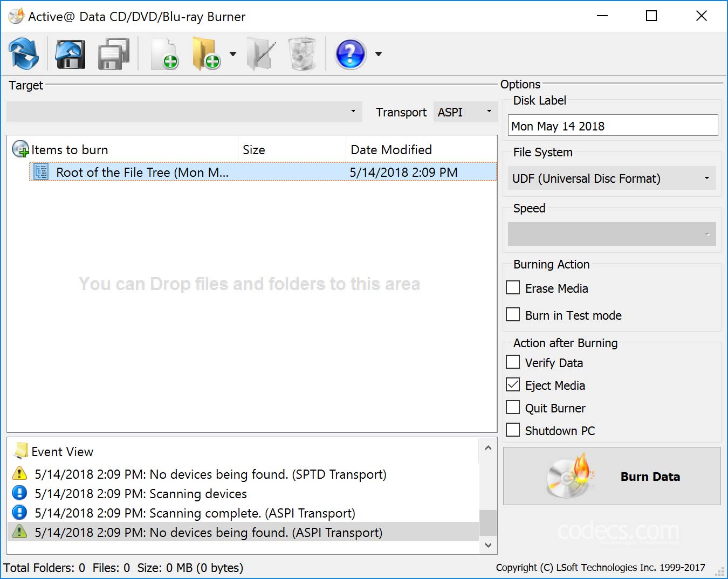Minimize the burner window
The height and width of the screenshot is (579, 728).
point(602,16)
